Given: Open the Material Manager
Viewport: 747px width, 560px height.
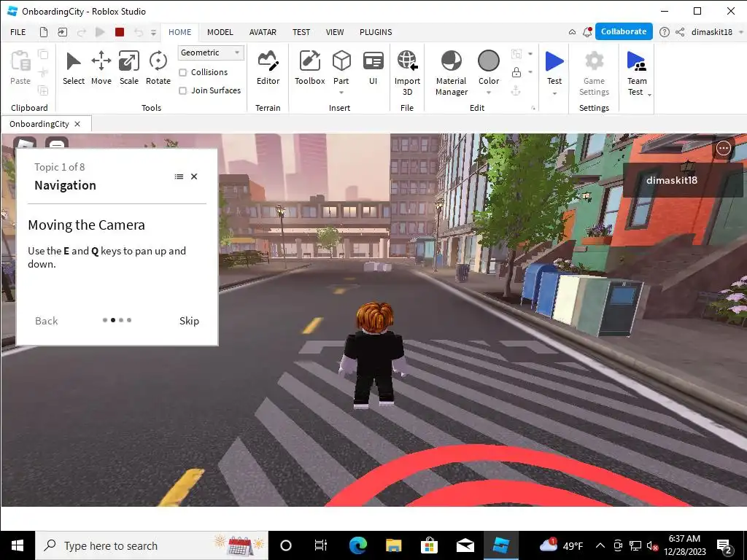Looking at the screenshot, I should [x=451, y=72].
